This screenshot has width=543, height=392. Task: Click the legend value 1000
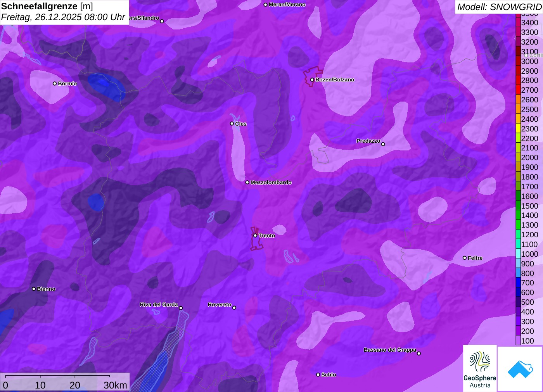pos(530,254)
